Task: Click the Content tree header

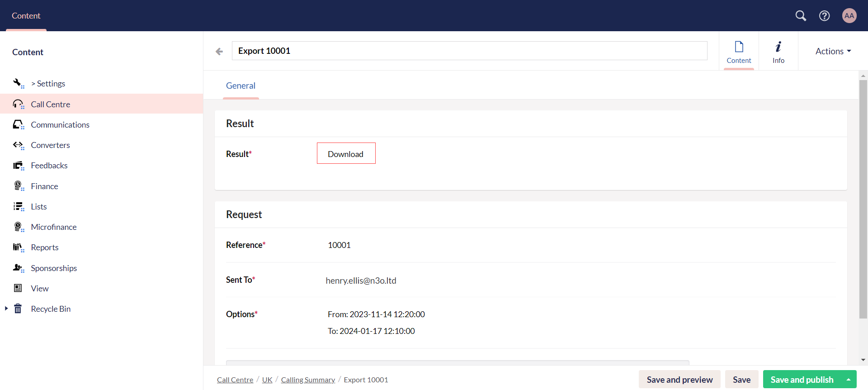Action: (28, 52)
